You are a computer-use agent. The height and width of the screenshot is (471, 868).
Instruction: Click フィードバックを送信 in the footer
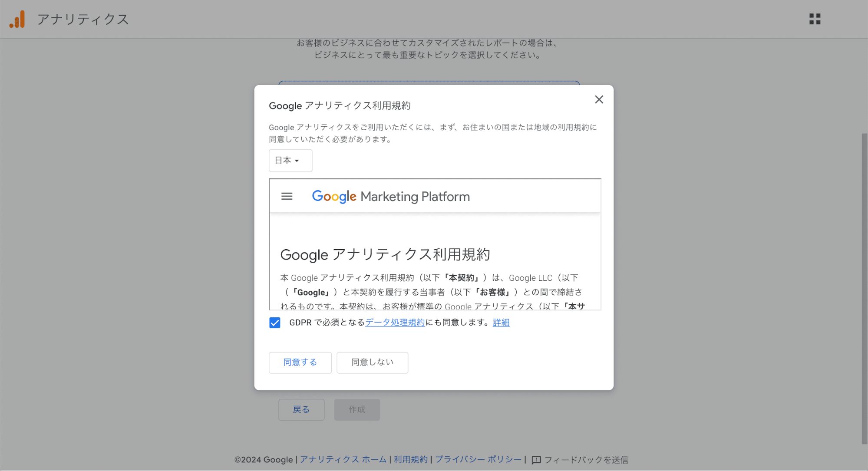[x=586, y=460]
